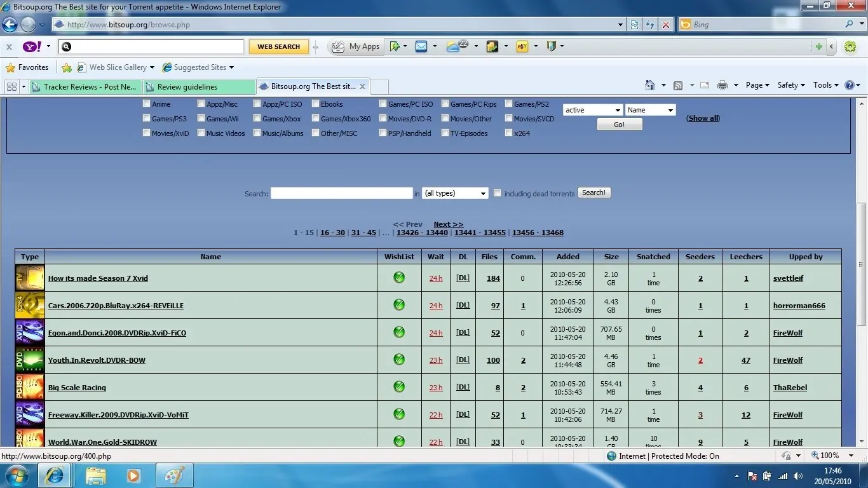Open the Yahoo Mail envelope icon
This screenshot has width=868, height=488.
[x=421, y=46]
